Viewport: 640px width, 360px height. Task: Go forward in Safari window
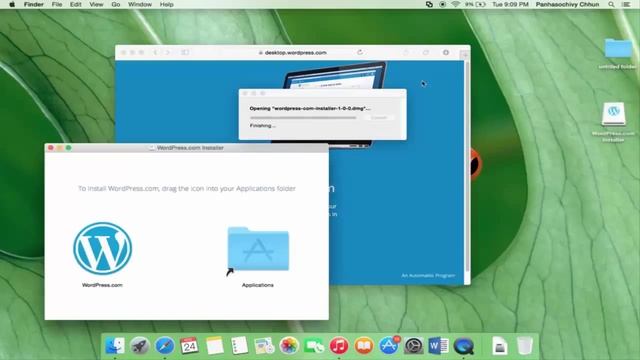[167, 53]
